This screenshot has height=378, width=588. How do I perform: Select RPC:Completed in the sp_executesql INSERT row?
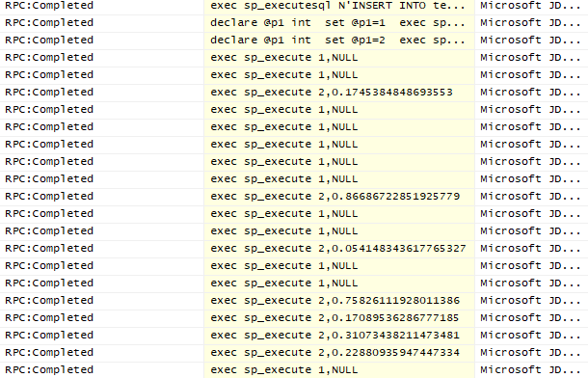pos(49,6)
